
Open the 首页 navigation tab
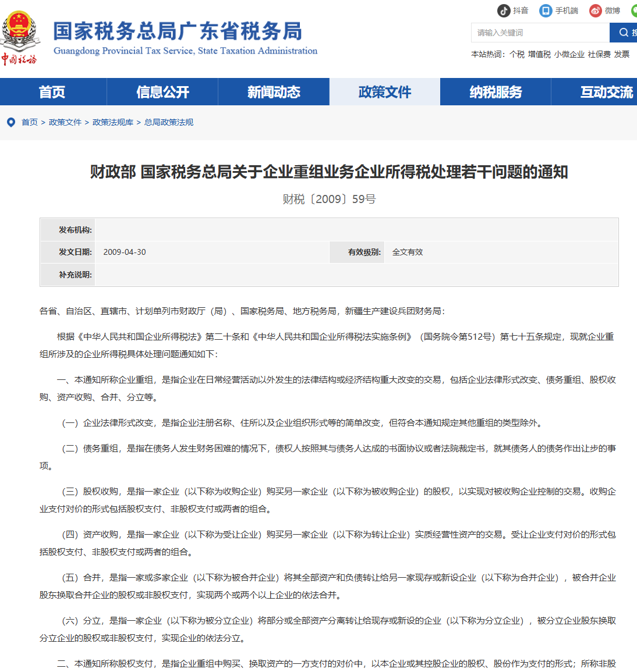tap(52, 92)
